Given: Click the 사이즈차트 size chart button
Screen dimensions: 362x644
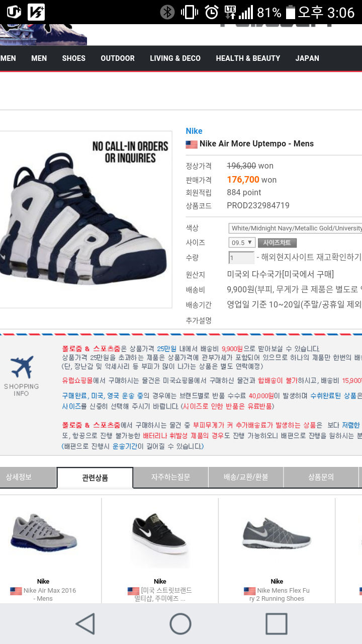Looking at the screenshot, I should pyautogui.click(x=277, y=243).
